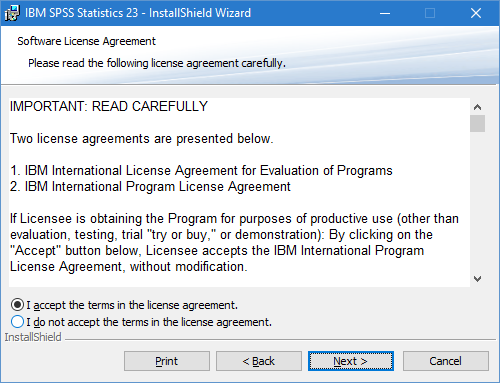Go back with the '< Back' button

259,361
